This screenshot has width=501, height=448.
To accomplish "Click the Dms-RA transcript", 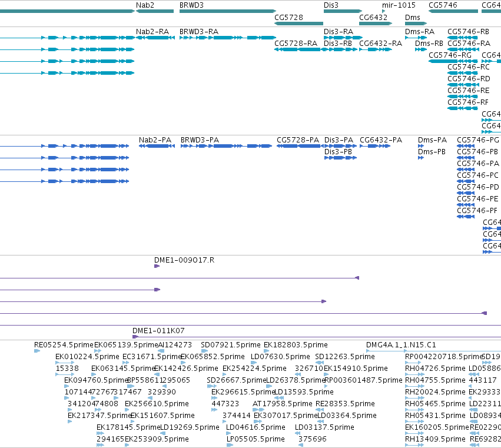I will tap(416, 38).
